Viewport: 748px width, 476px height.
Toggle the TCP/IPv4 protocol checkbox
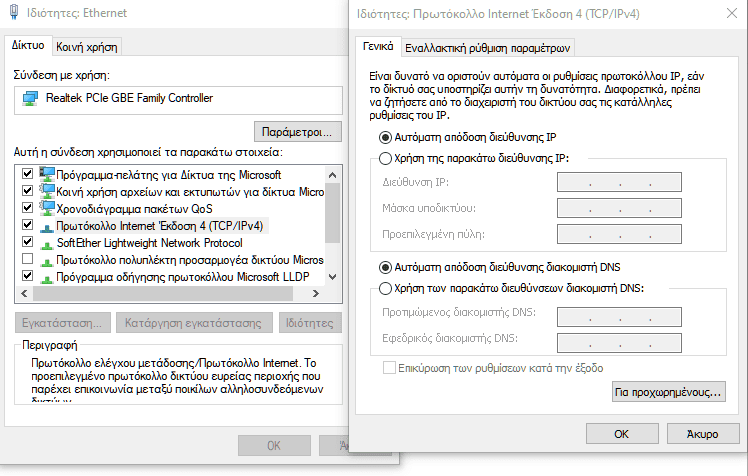(28, 225)
